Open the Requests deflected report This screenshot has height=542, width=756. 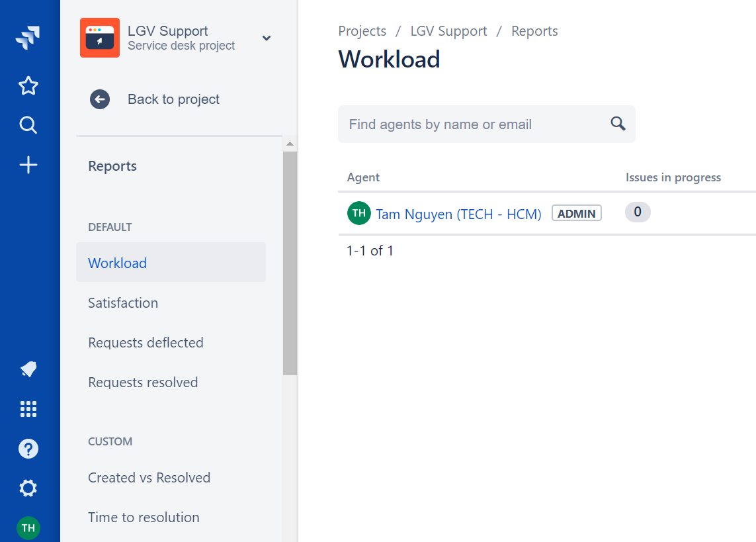point(146,343)
